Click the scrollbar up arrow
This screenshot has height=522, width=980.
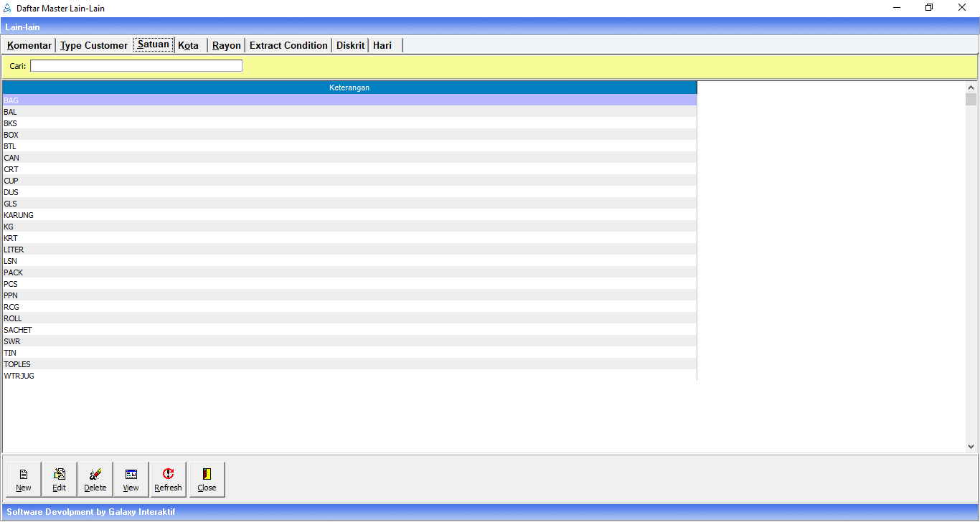(971, 87)
